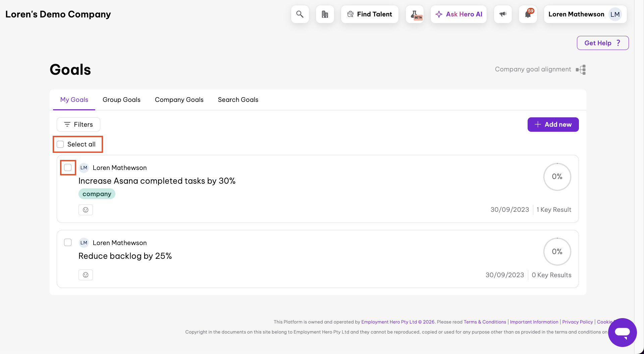Switch to the Group Goals tab

point(121,100)
